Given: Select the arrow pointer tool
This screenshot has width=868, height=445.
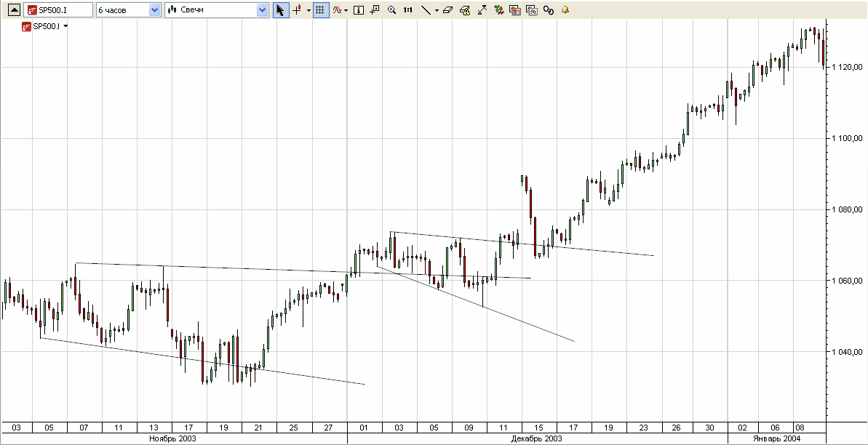Looking at the screenshot, I should coord(281,10).
